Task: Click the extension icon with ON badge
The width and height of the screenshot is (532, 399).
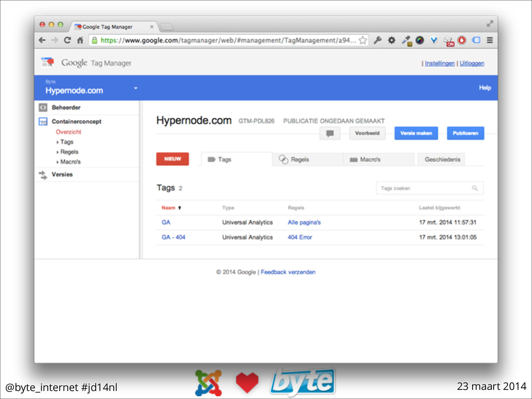Action: (x=449, y=41)
